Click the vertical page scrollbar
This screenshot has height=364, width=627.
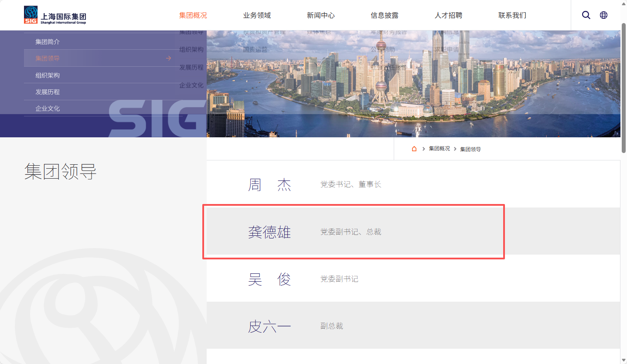click(624, 87)
